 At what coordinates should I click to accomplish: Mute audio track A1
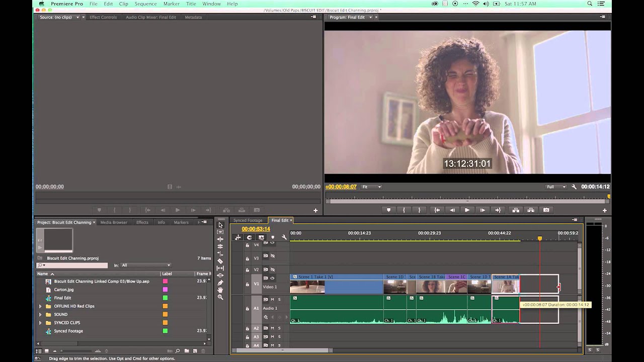click(272, 300)
